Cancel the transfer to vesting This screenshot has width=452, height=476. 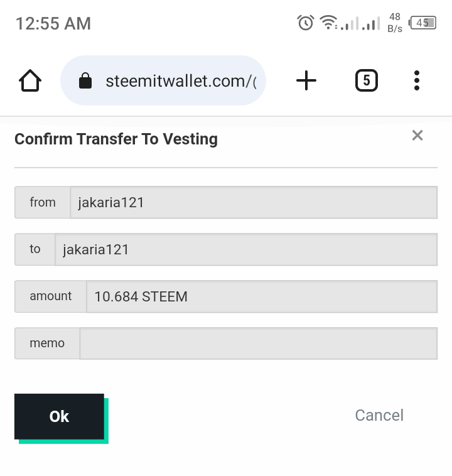[x=379, y=415]
